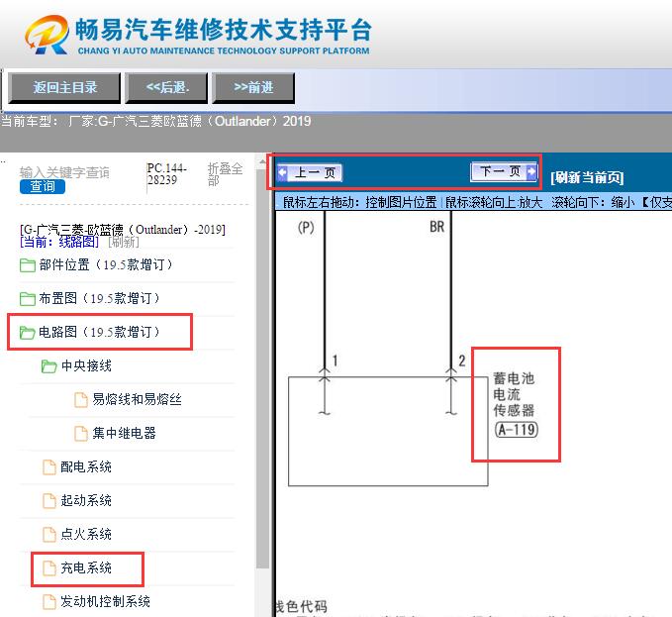Click the 蓄电池电流传感器 label in diagram
Viewport: 672px width, 617px height.
(x=514, y=394)
